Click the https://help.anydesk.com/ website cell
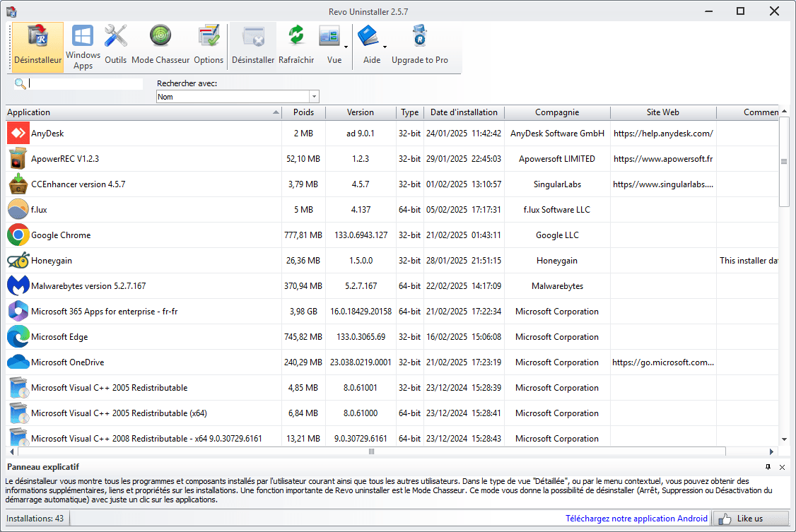Viewport: 796px width, 532px height. [663, 134]
